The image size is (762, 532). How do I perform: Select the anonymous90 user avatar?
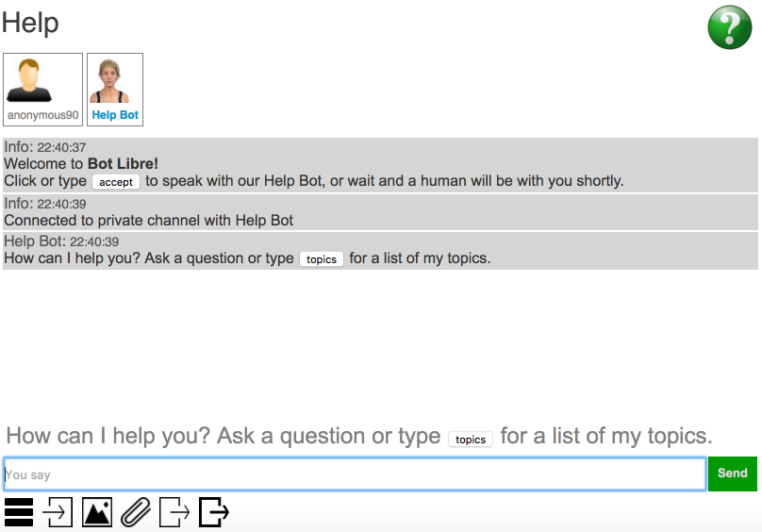coord(42,82)
